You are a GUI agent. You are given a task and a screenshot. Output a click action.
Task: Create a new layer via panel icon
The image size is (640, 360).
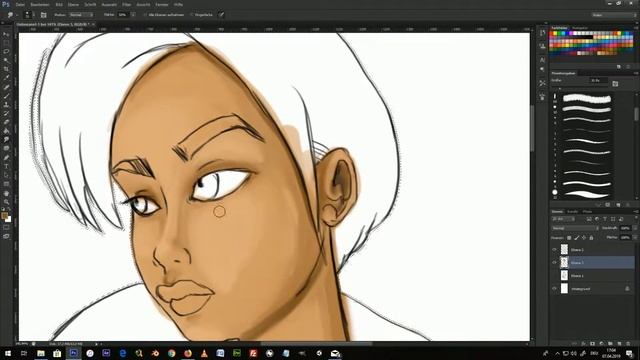point(619,344)
